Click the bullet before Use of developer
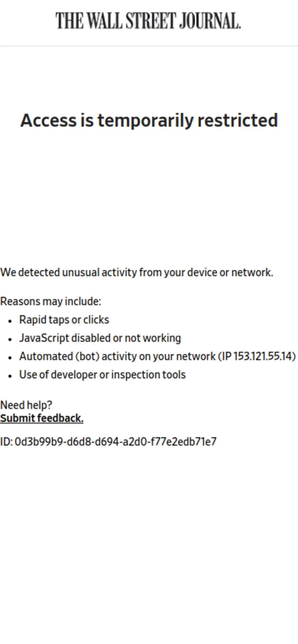Screen dimensions: 298x644 10,376
